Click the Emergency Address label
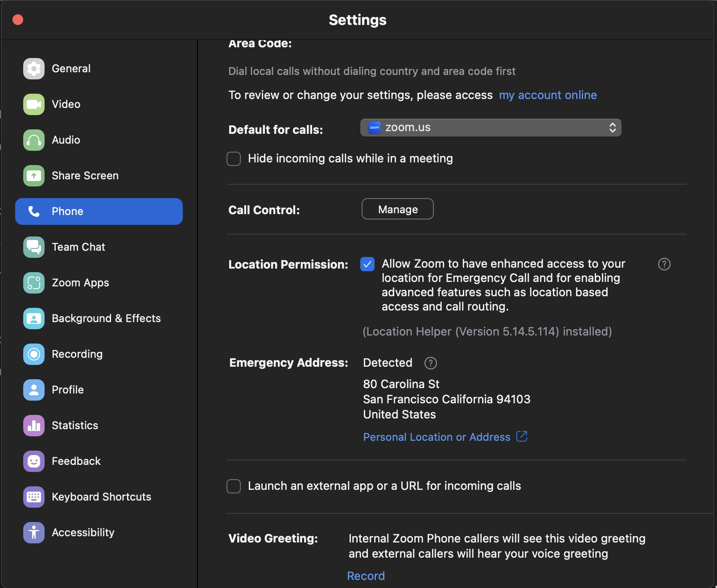The width and height of the screenshot is (717, 588). 288,363
